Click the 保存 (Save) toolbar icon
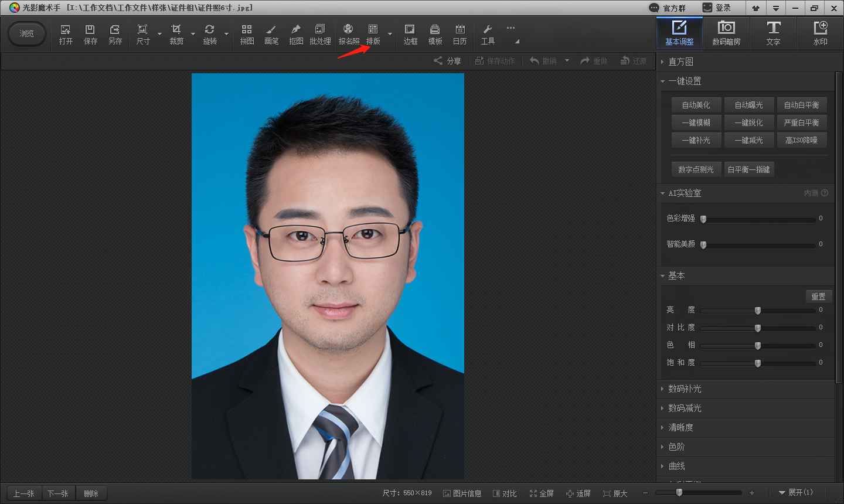844x504 pixels. pos(90,34)
